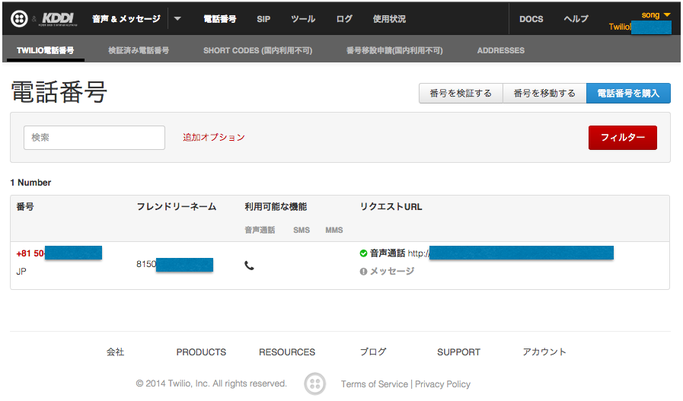This screenshot has width=683, height=401.
Task: Open the Terms of Service link
Action: click(x=375, y=384)
